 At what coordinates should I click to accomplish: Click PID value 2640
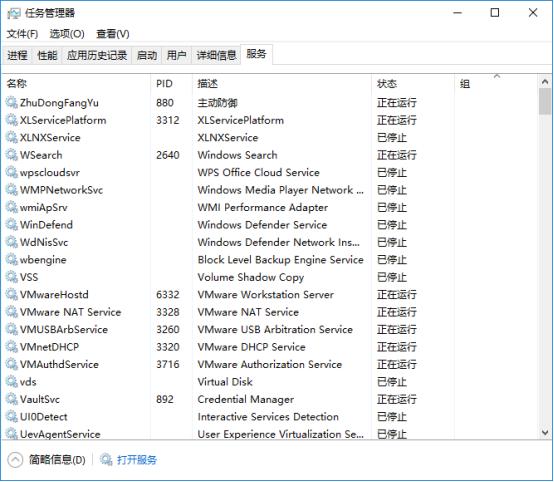[168, 155]
